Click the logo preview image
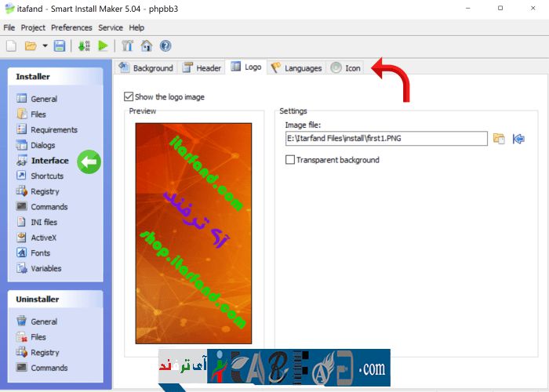Screen dimensions: 549x392 click(194, 233)
